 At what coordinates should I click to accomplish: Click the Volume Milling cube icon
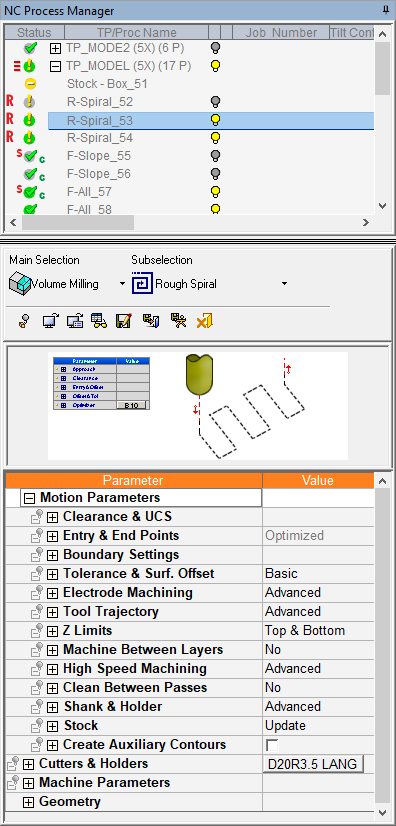point(20,283)
